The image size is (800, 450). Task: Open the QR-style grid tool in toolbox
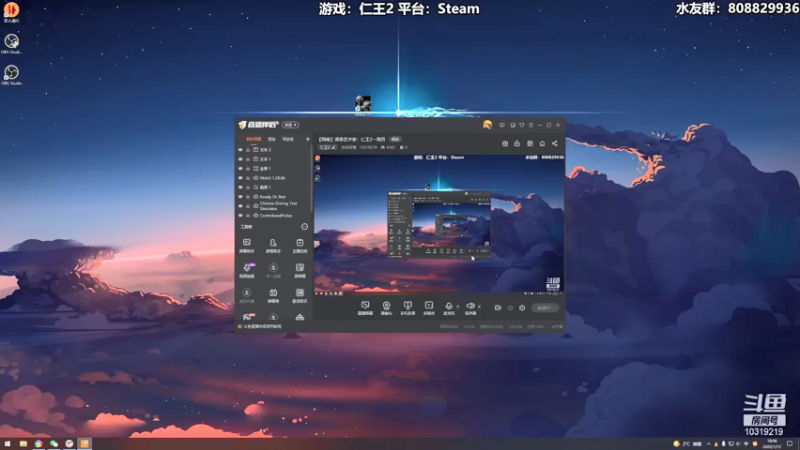click(x=299, y=270)
